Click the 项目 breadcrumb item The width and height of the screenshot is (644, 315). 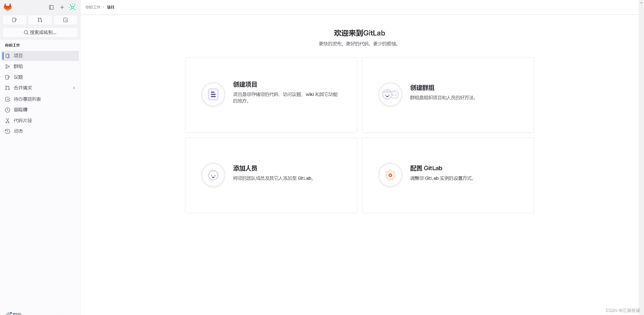(x=110, y=7)
